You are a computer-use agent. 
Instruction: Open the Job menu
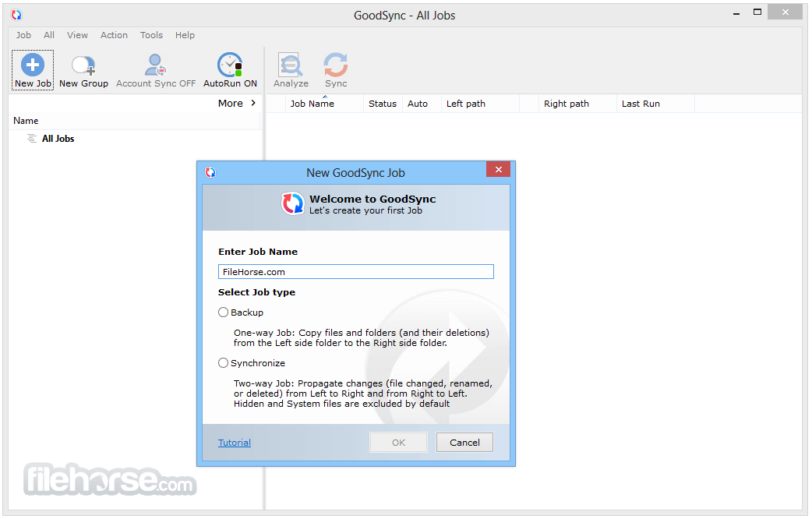(x=23, y=35)
